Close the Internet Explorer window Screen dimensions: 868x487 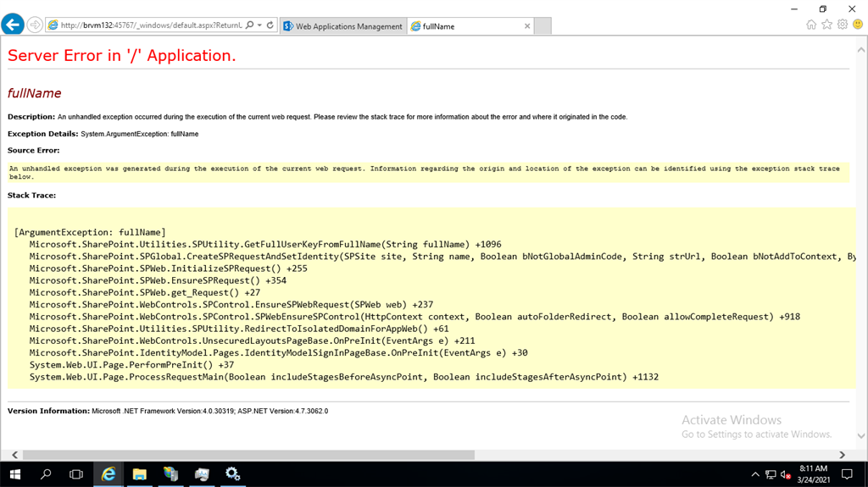tap(852, 8)
